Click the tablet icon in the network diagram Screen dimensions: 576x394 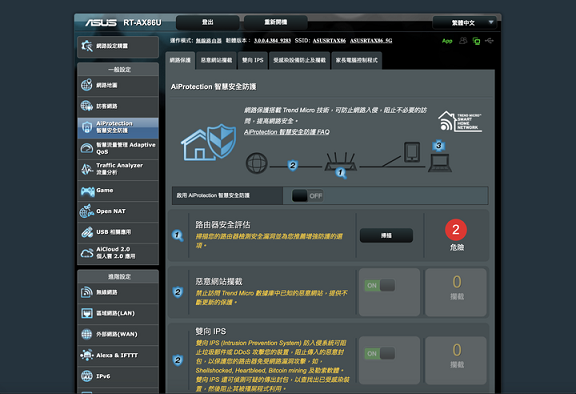(x=412, y=152)
